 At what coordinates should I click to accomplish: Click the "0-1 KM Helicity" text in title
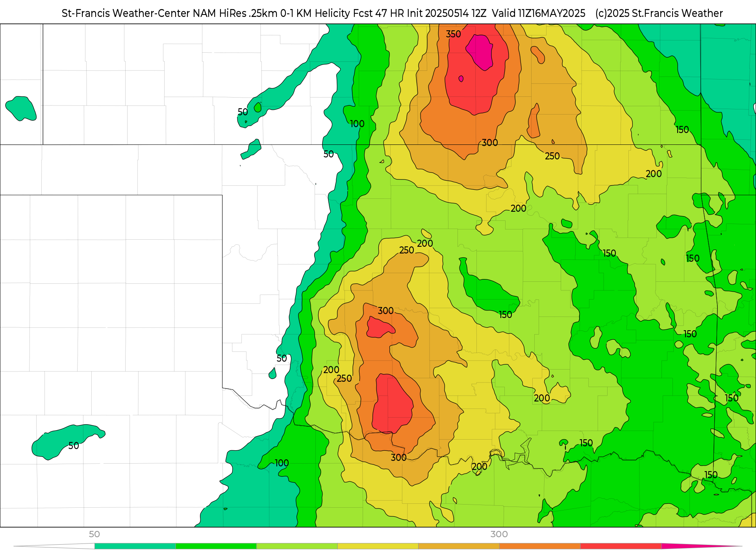[315, 13]
